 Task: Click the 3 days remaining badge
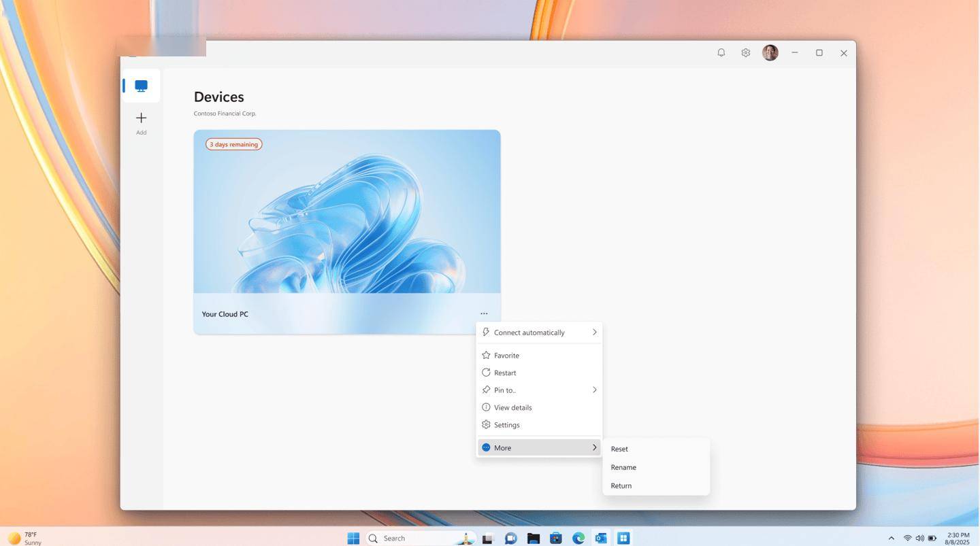pos(234,144)
